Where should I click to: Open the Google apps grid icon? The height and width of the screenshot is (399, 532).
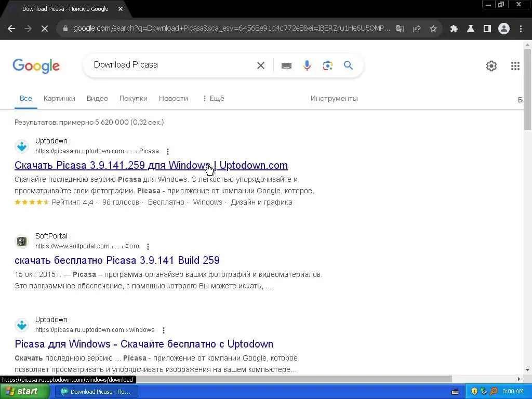pyautogui.click(x=515, y=66)
